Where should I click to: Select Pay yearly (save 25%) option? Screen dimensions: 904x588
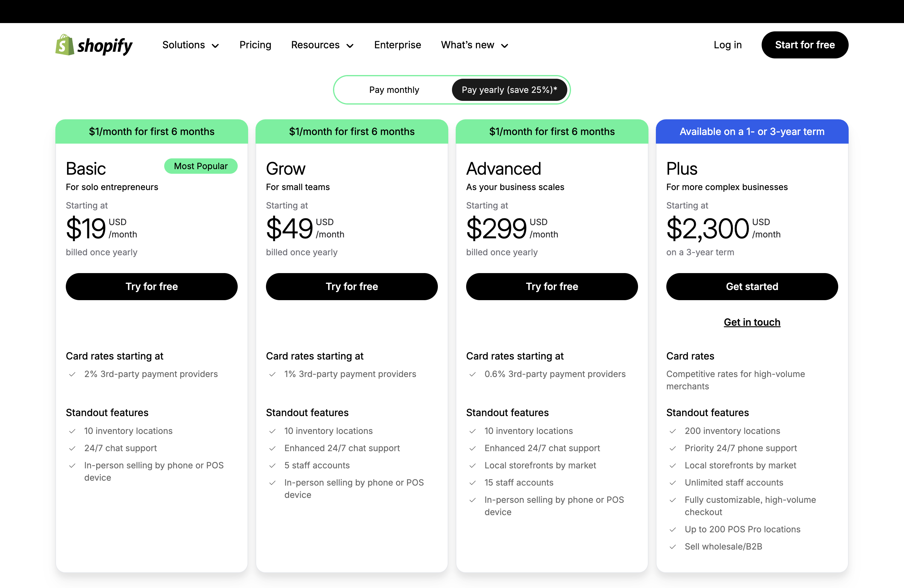pos(509,89)
